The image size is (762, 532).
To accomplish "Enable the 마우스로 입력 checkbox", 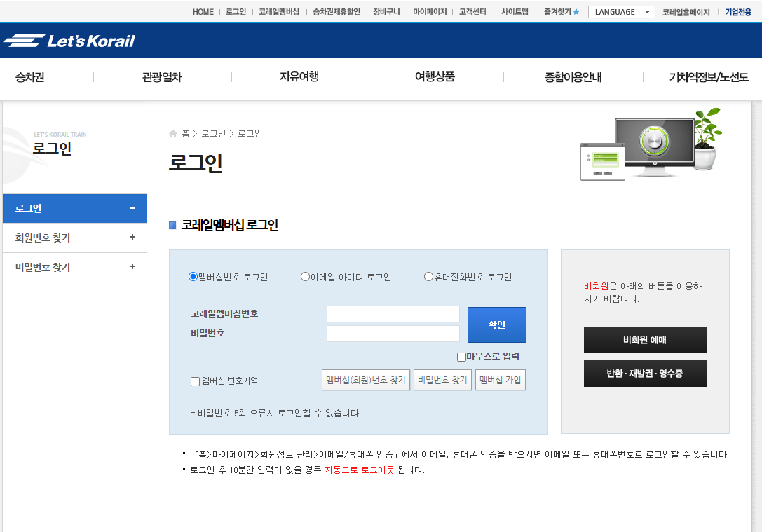I will pos(461,357).
